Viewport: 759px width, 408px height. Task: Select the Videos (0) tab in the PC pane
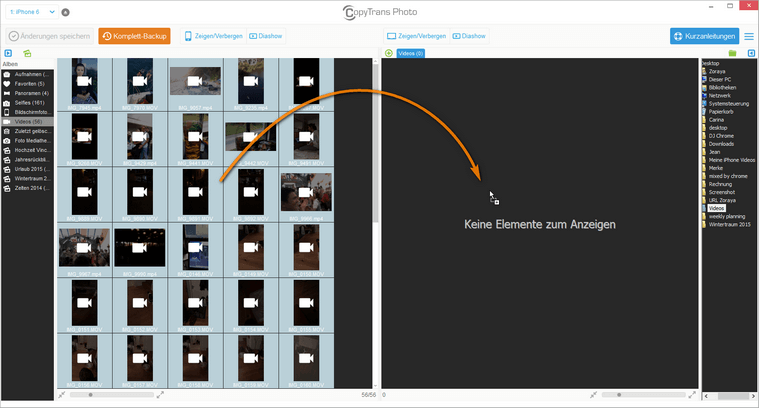[410, 53]
